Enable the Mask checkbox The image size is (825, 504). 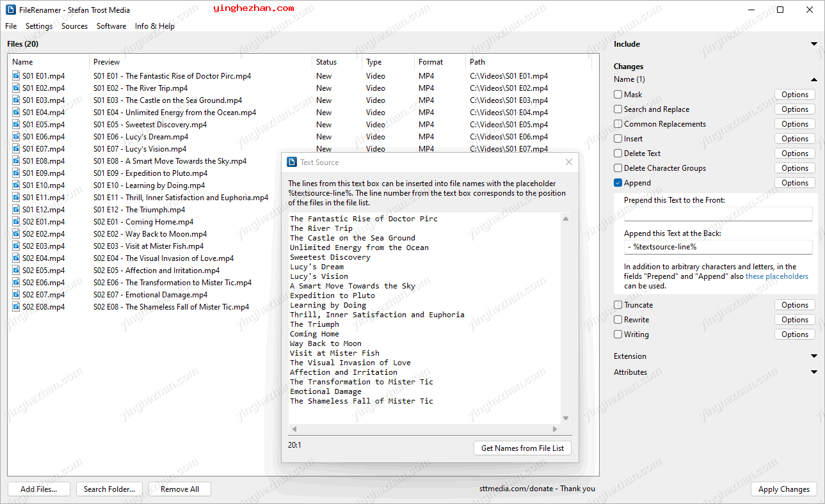point(618,95)
